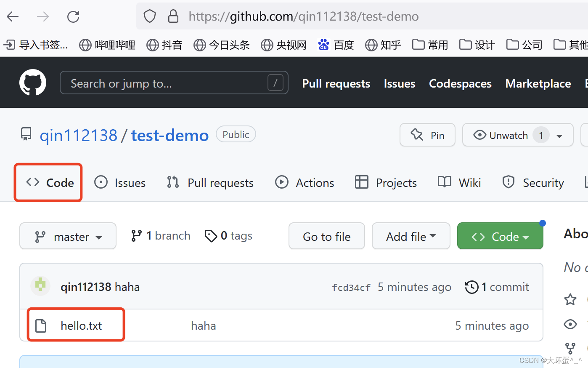This screenshot has height=368, width=588.
Task: Expand the Unwatch dropdown arrow
Action: [559, 136]
